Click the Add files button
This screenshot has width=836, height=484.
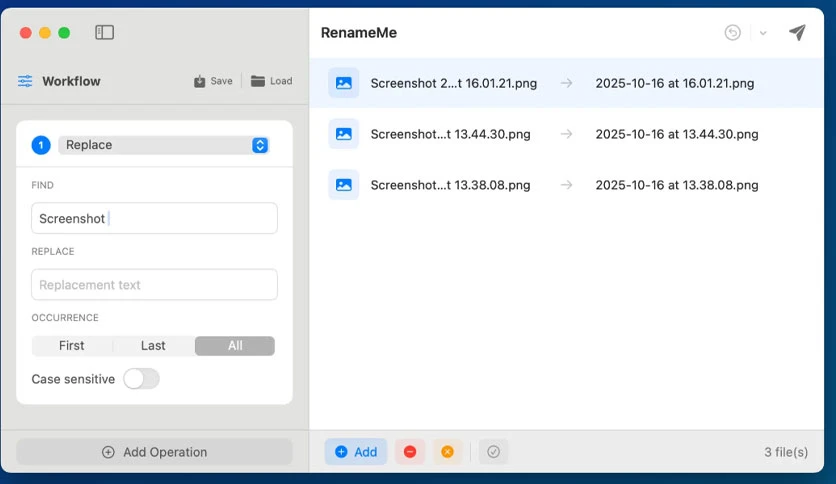pos(356,452)
